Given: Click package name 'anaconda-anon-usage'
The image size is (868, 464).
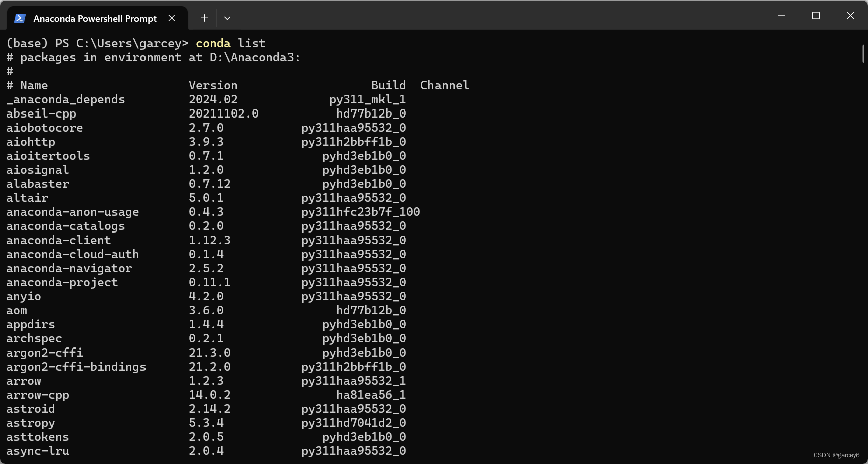Looking at the screenshot, I should [x=72, y=212].
